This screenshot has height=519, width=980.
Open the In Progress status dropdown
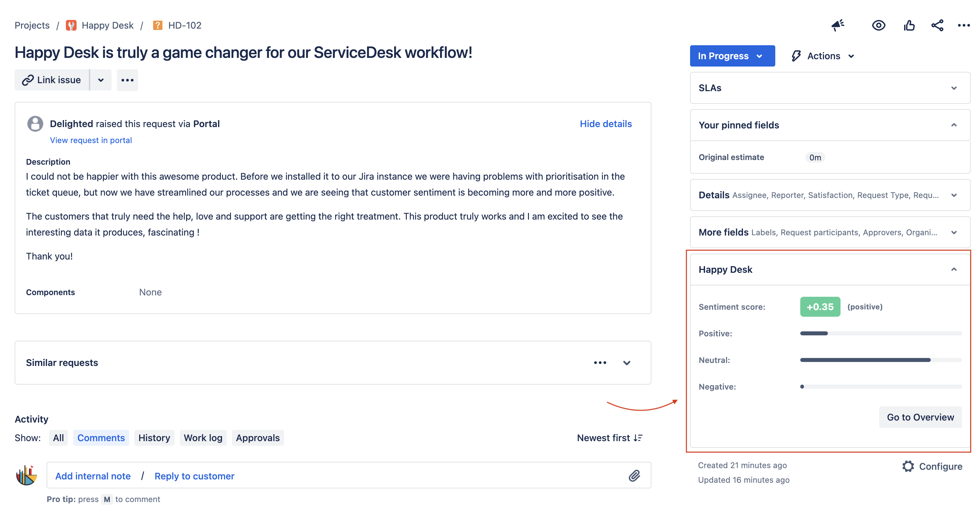pos(732,56)
